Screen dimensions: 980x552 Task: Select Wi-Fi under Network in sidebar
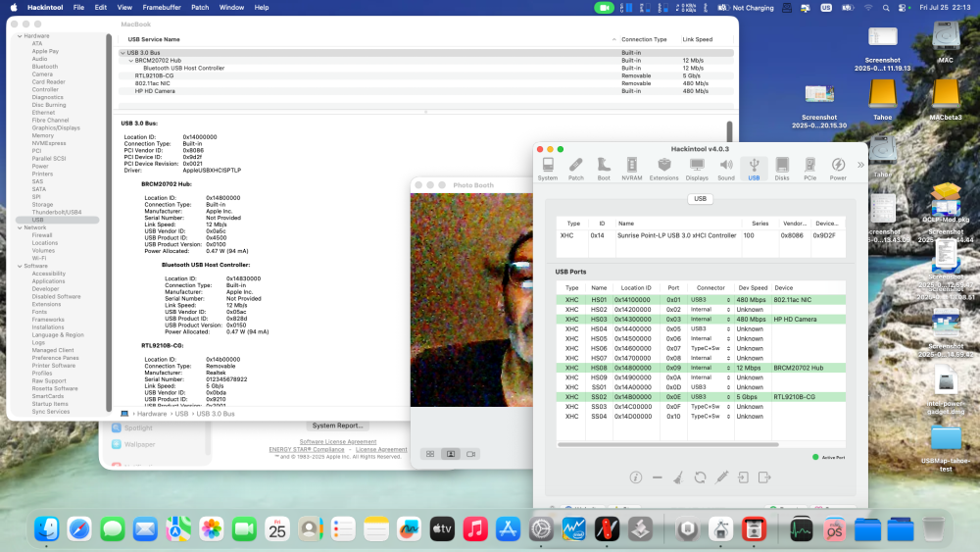pyautogui.click(x=39, y=258)
